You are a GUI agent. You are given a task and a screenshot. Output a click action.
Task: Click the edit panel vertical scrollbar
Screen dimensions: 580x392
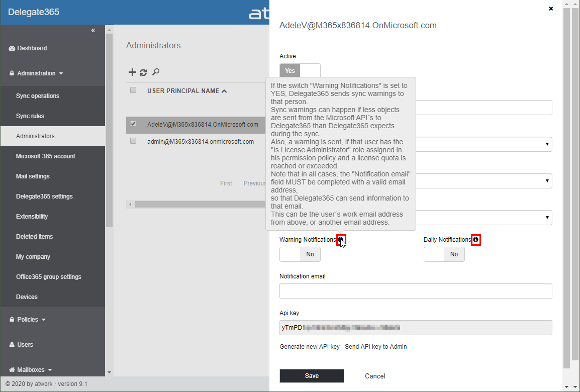click(567, 188)
